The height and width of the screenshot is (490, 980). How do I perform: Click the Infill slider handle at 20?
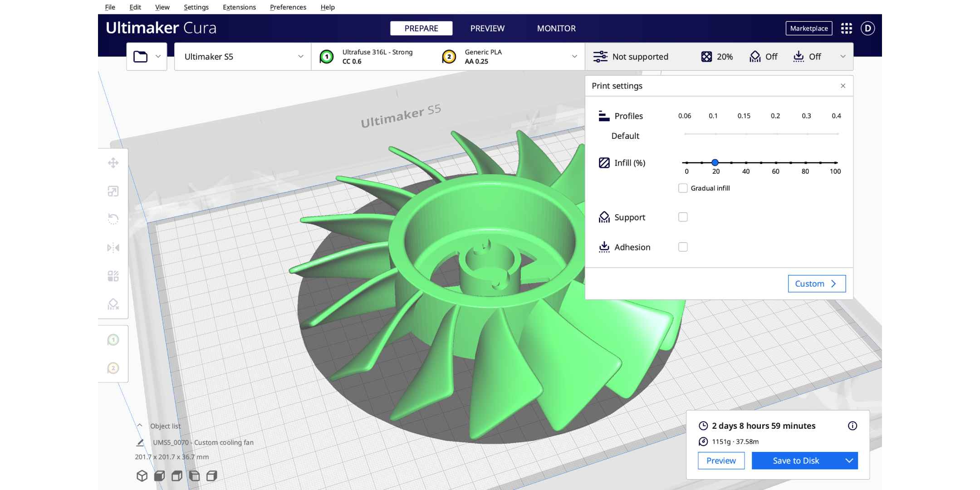click(715, 162)
